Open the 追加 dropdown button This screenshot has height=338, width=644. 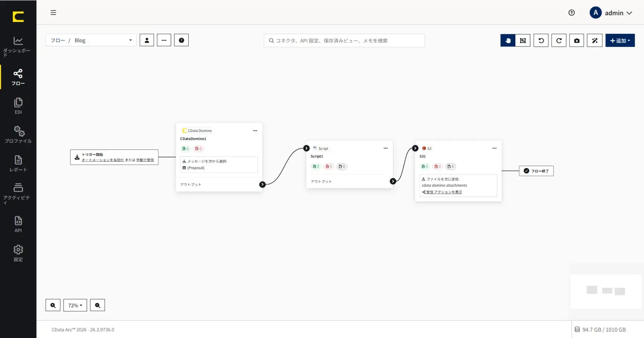(620, 41)
